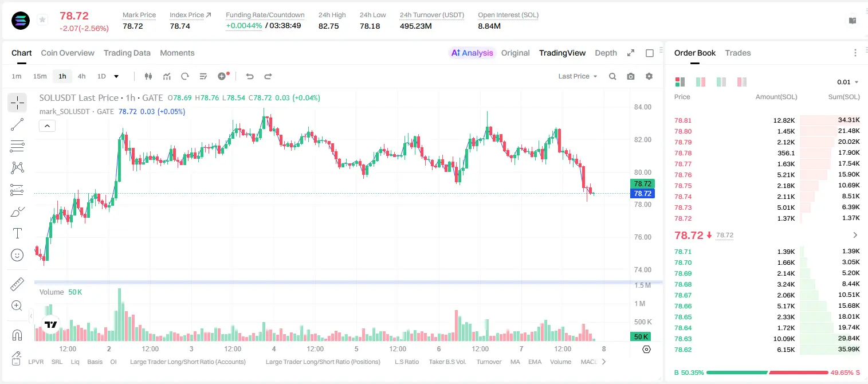Open the Coin Overview tab
The height and width of the screenshot is (384, 868).
(68, 53)
